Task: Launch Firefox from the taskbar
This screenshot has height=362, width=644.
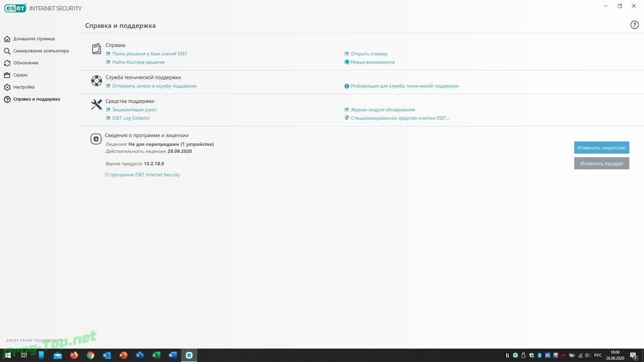Action: tap(74, 356)
